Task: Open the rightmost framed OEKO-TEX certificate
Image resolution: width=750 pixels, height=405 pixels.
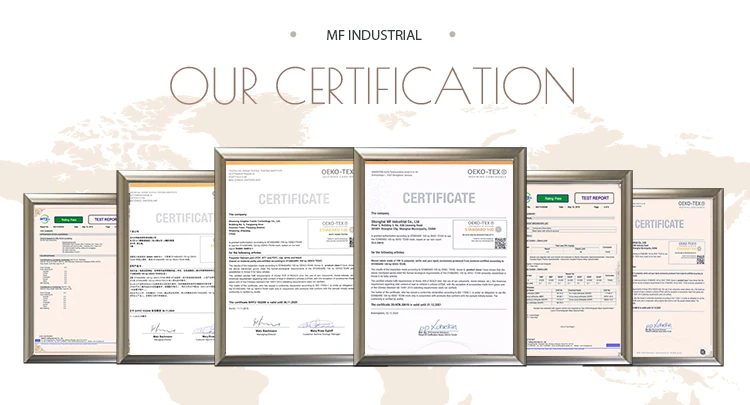Action: click(678, 277)
